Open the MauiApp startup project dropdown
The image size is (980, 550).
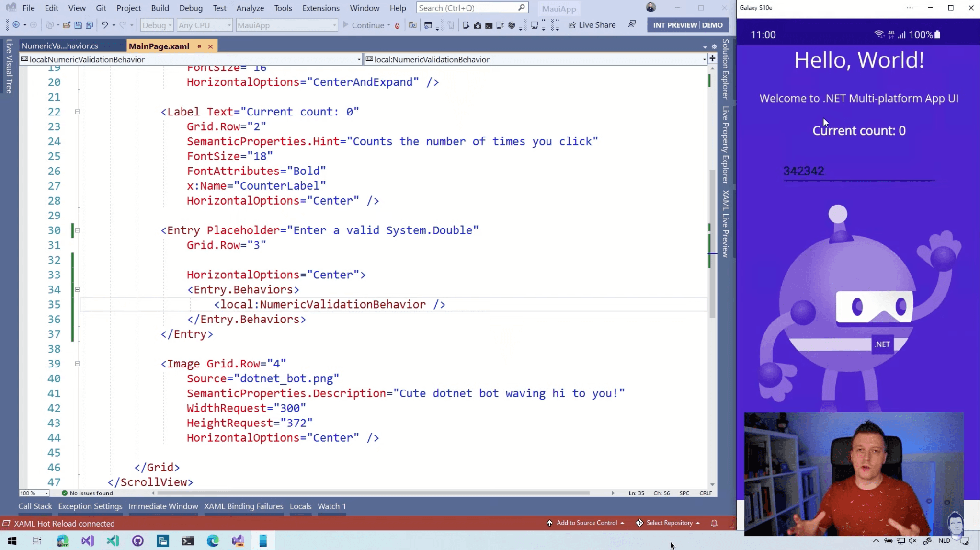287,25
